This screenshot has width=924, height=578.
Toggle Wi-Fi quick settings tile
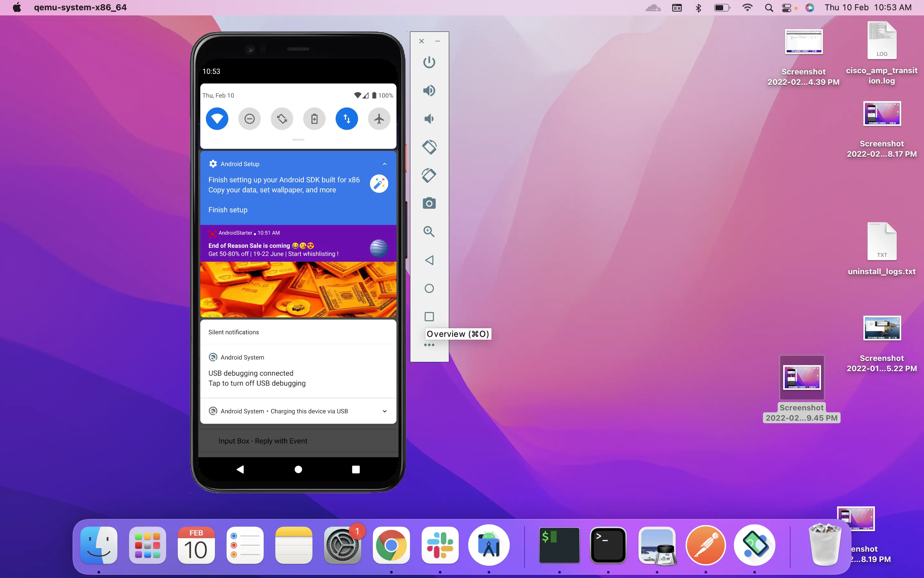tap(217, 119)
